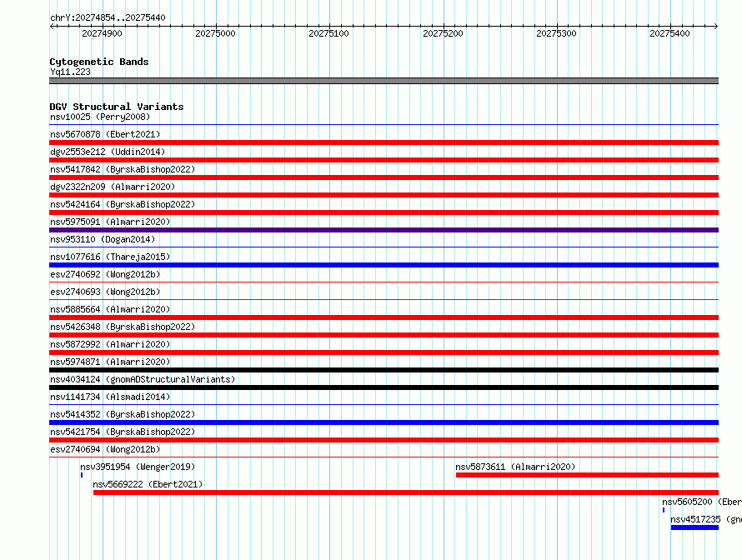Click the nsv5605200 variant label
The width and height of the screenshot is (742, 560).
(x=702, y=502)
